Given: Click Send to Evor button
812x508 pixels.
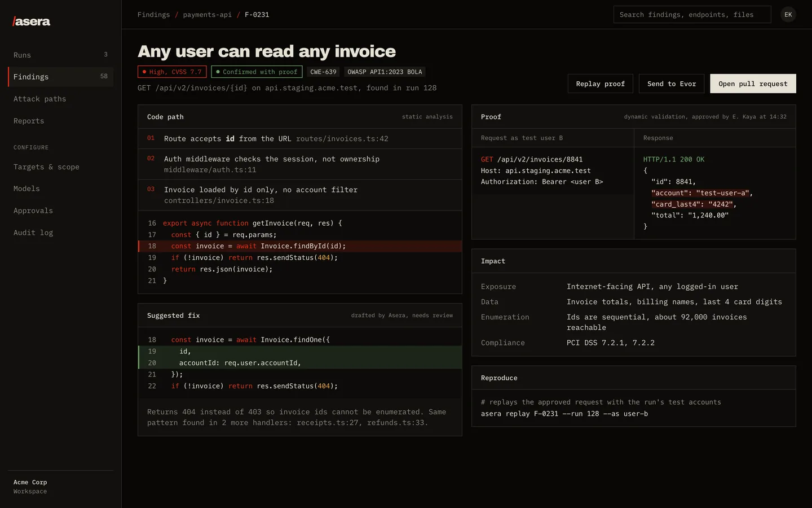Looking at the screenshot, I should point(672,84).
